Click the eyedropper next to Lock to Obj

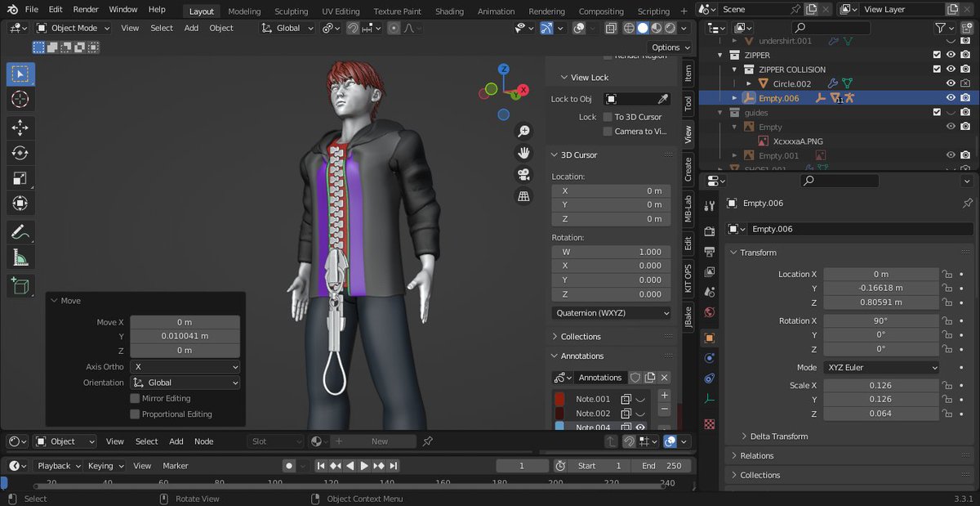click(x=663, y=99)
